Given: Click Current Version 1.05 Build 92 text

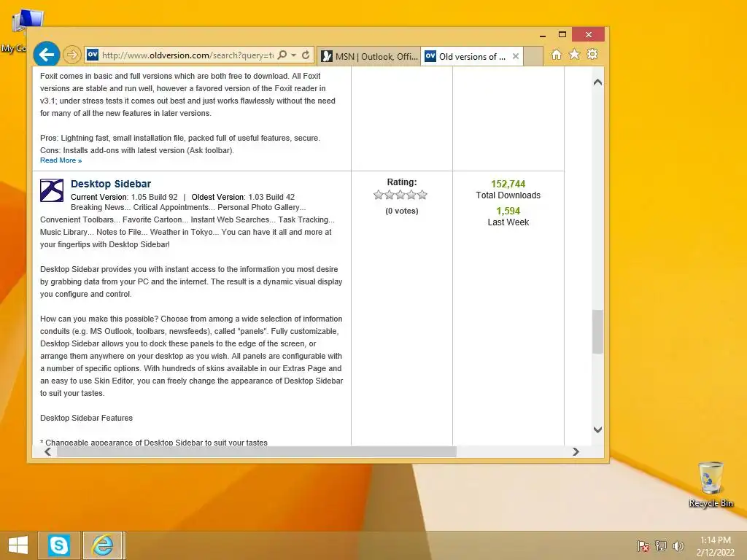Looking at the screenshot, I should pyautogui.click(x=124, y=197).
